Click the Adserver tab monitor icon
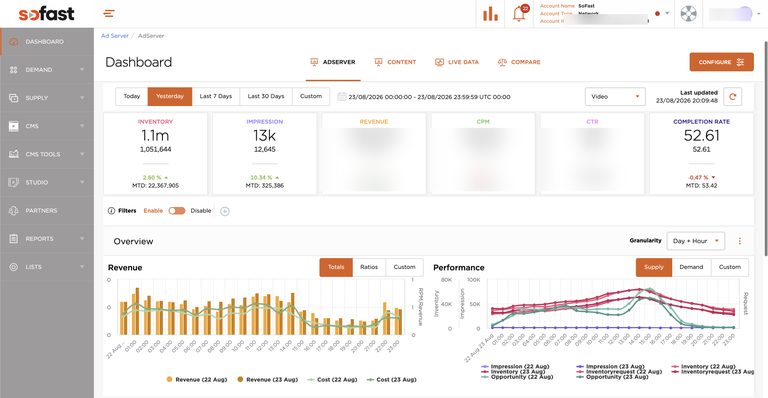Screen dimensions: 768x398 (314, 62)
